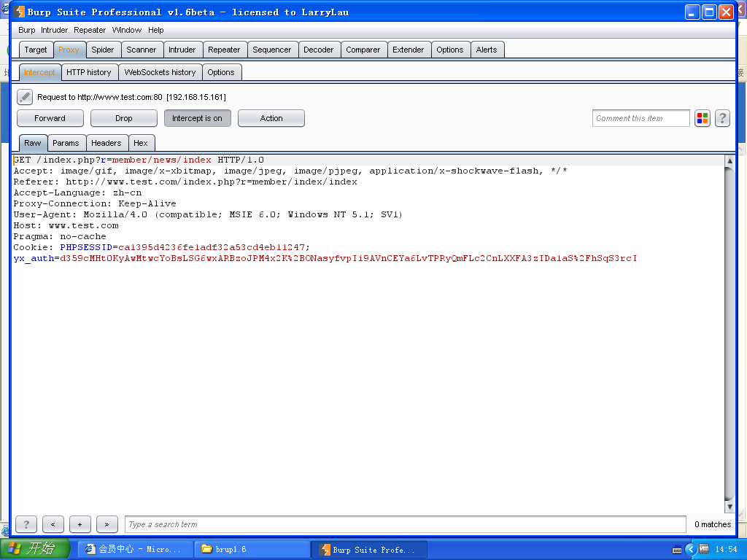
Task: Go to previous search match
Action: [x=53, y=524]
